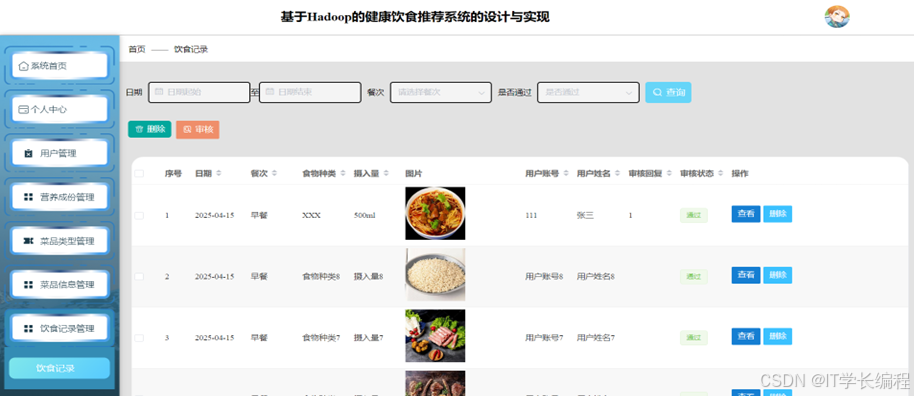
Task: Click the 日期开始 date input
Action: (x=199, y=92)
